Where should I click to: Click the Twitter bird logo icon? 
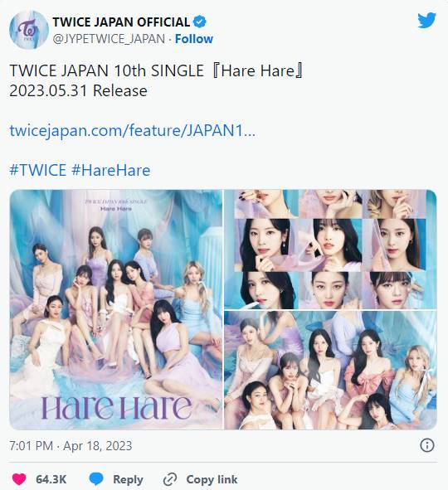coord(426,20)
